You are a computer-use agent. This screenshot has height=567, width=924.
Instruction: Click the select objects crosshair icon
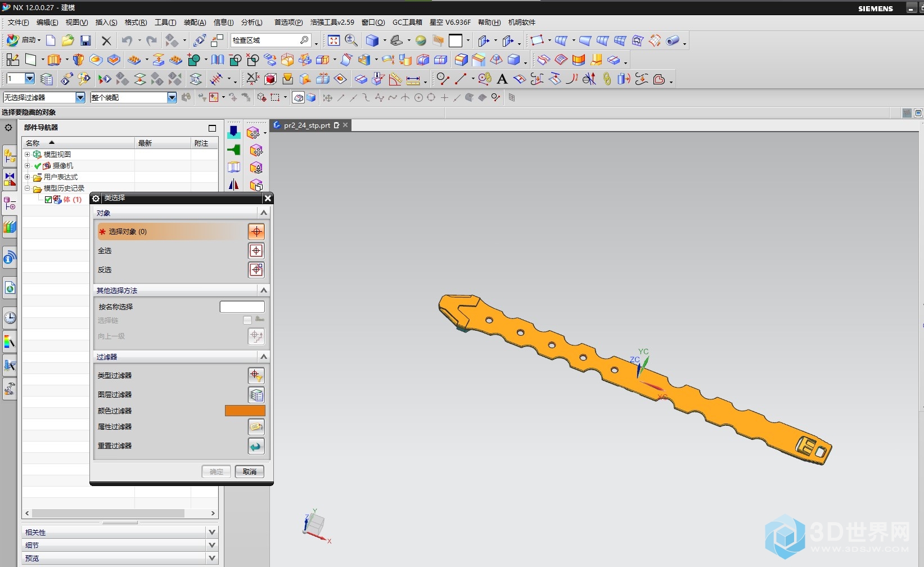(256, 232)
